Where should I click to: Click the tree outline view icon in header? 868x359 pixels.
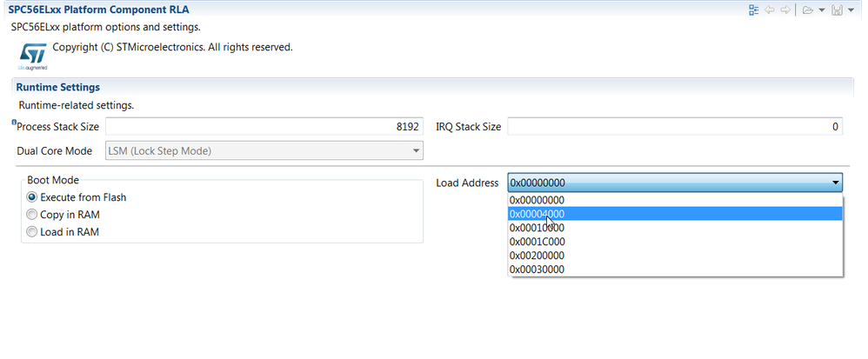tap(753, 10)
